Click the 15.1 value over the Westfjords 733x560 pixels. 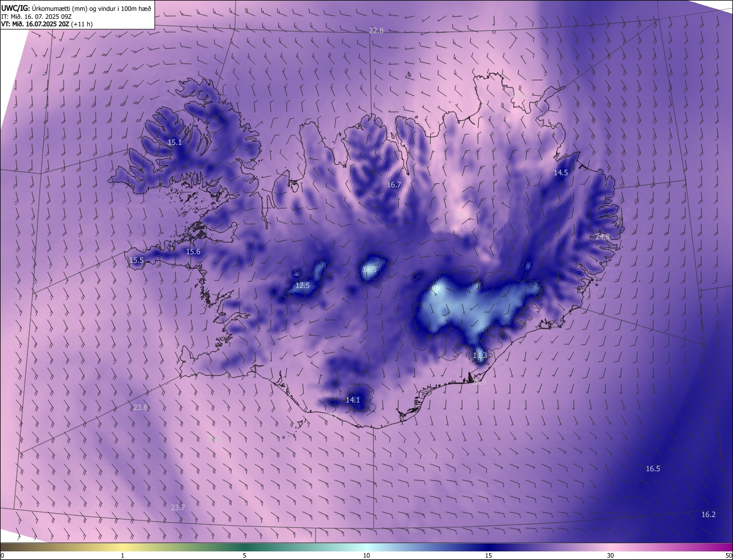[175, 142]
